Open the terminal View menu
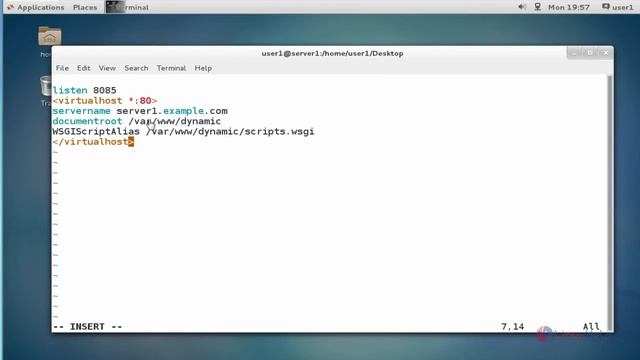The image size is (640, 360). (107, 68)
